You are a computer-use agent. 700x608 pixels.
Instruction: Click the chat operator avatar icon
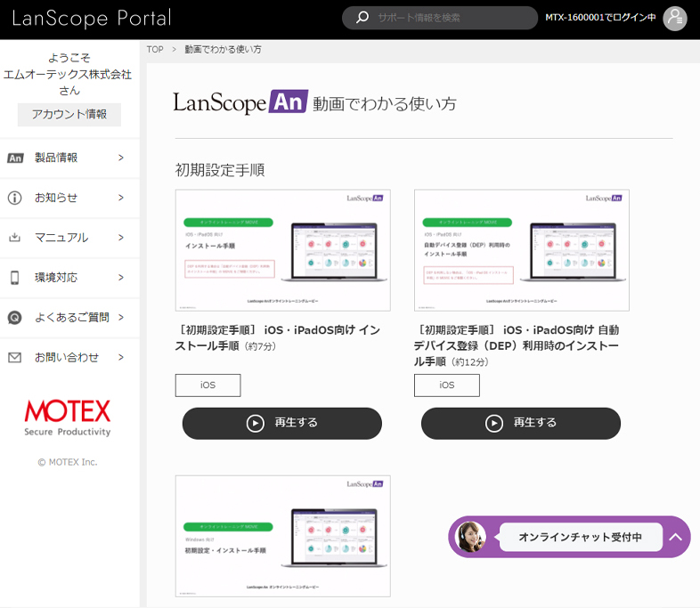click(x=470, y=537)
